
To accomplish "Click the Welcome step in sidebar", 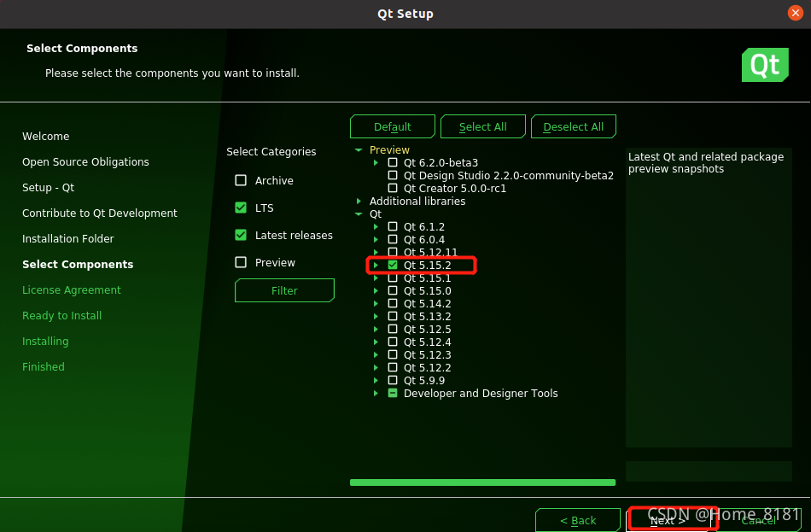I will click(x=45, y=136).
